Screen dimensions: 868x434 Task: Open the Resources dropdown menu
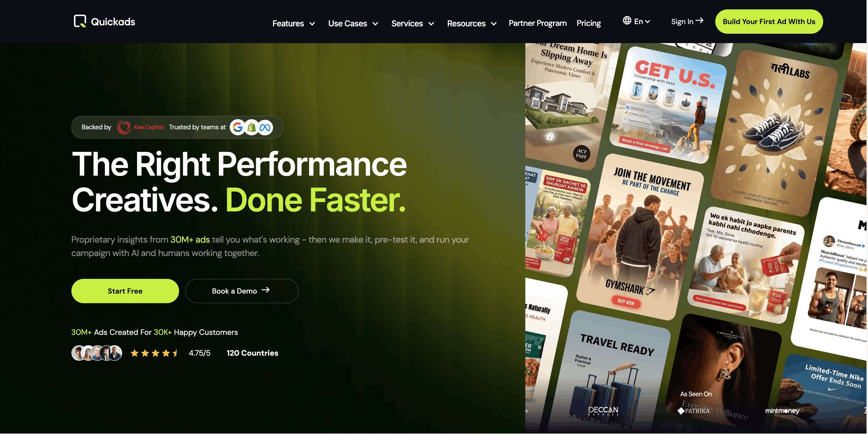(x=472, y=24)
